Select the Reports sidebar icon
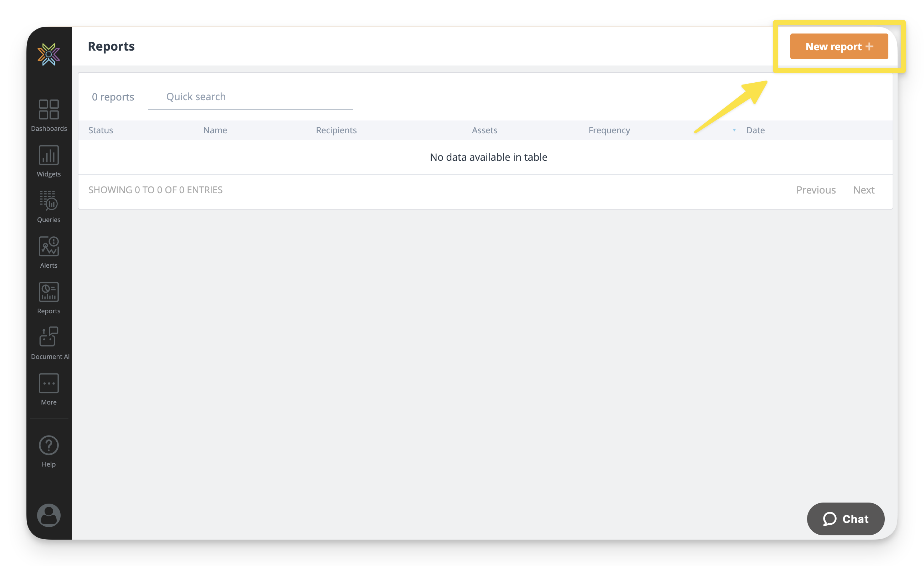 point(49,298)
